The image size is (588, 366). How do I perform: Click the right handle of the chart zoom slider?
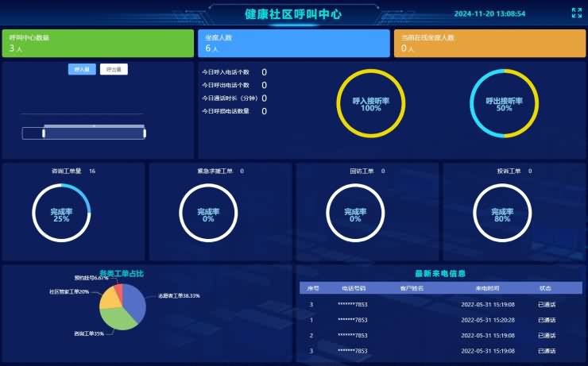point(145,133)
